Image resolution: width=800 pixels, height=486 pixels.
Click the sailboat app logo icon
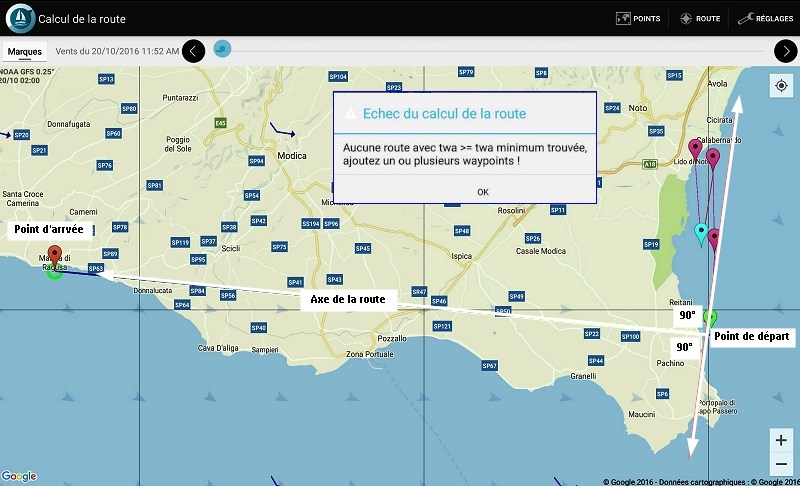[18, 18]
